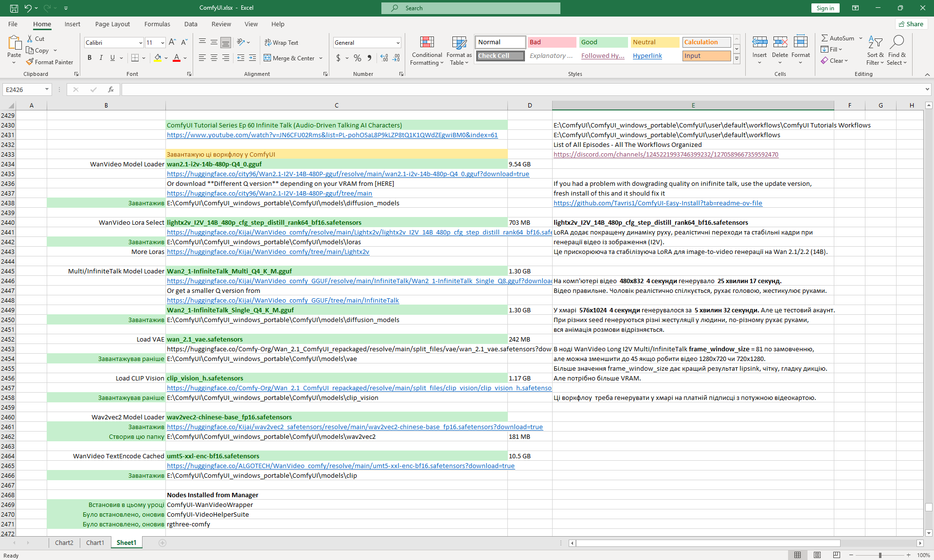Click the Share button
Screen dimensions: 934x560
click(911, 24)
